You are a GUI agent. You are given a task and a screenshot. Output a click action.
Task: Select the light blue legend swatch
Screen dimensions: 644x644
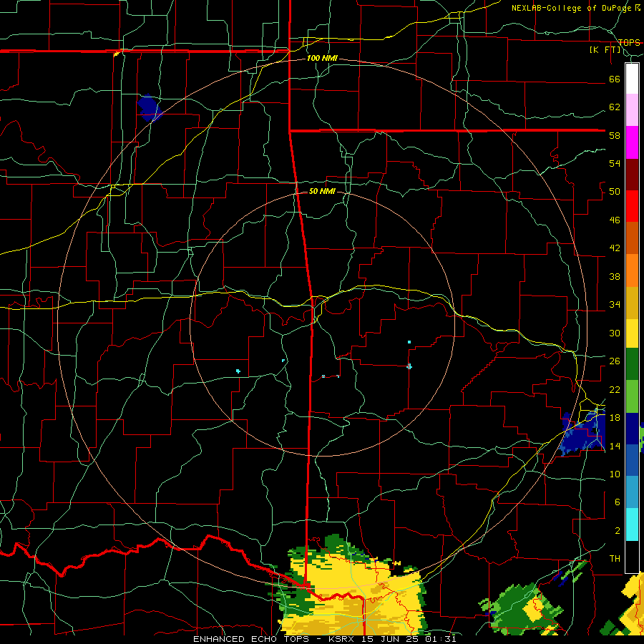[632, 492]
